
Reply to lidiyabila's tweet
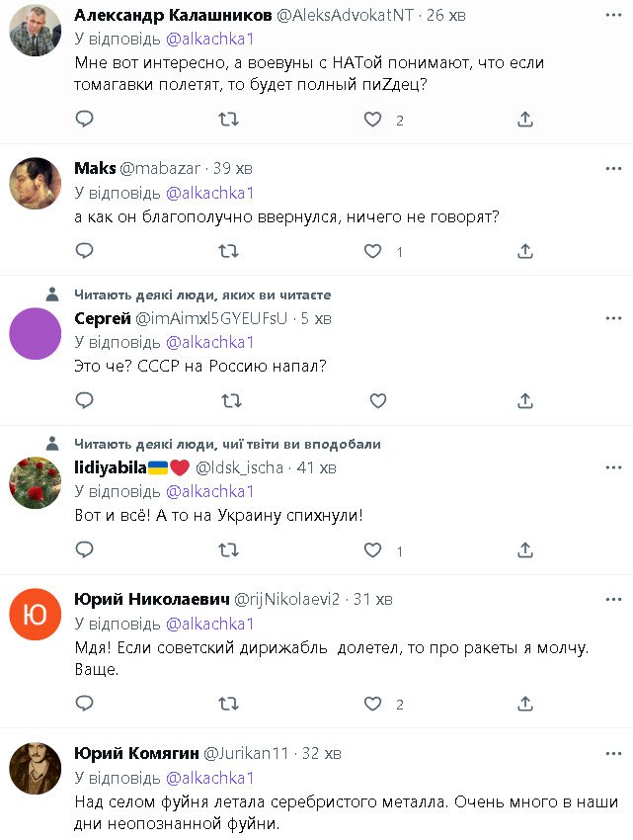85,550
